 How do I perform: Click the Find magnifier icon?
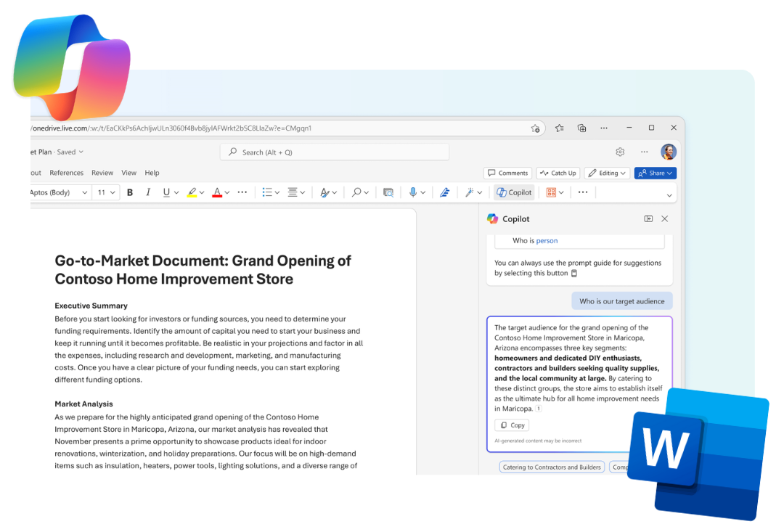tap(356, 192)
